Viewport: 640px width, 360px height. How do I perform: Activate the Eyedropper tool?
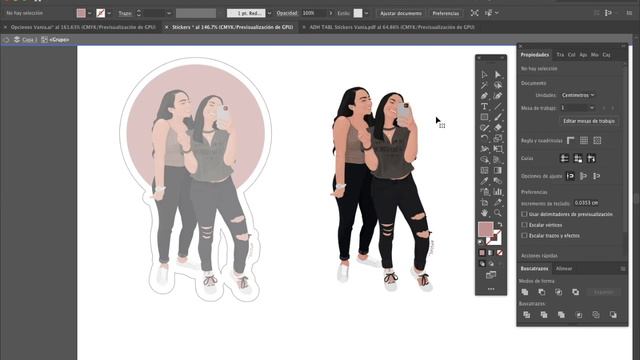484,181
